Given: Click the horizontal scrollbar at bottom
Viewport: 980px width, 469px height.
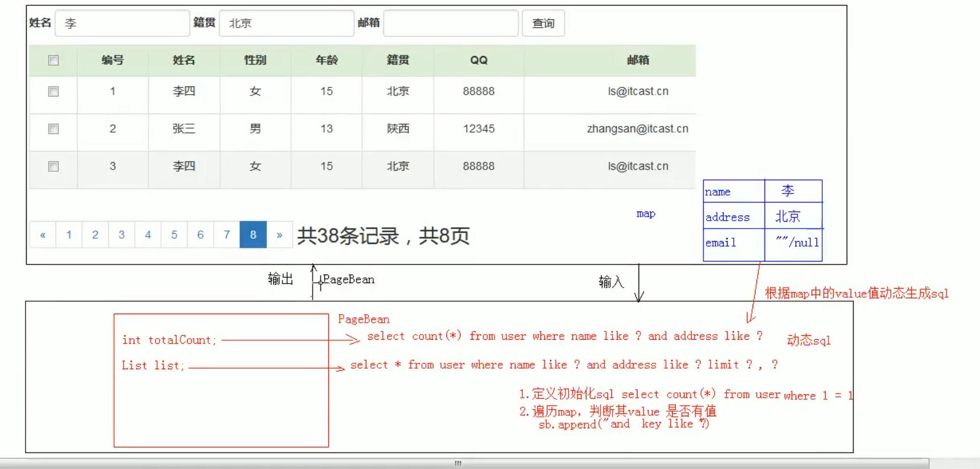Looking at the screenshot, I should point(464,463).
